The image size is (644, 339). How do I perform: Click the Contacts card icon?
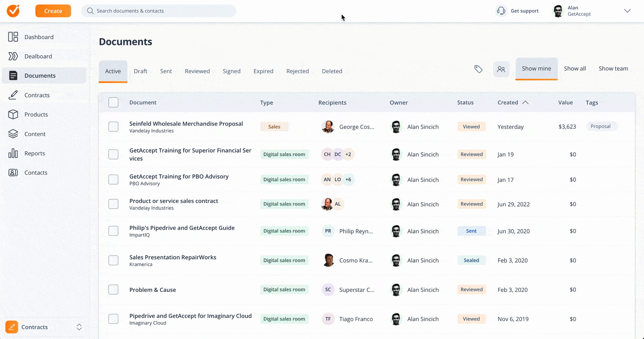(x=13, y=172)
